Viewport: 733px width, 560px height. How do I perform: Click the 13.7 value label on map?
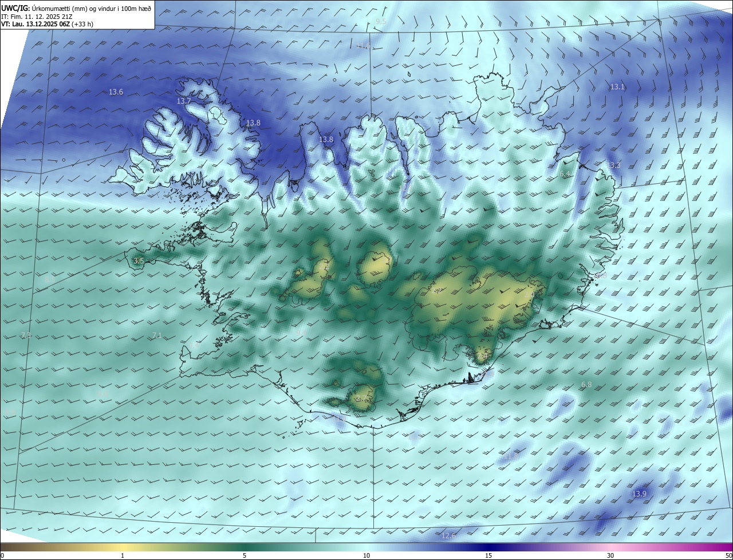pos(184,101)
